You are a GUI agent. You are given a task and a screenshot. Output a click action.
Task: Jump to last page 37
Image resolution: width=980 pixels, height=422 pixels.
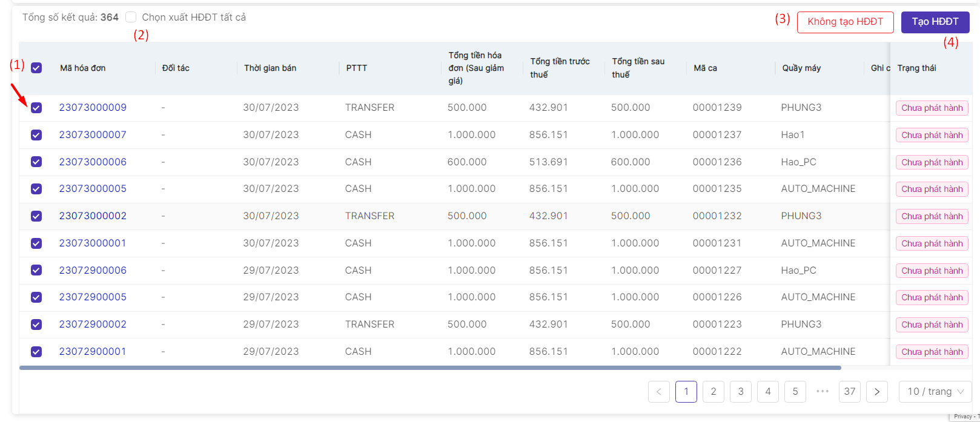point(849,392)
